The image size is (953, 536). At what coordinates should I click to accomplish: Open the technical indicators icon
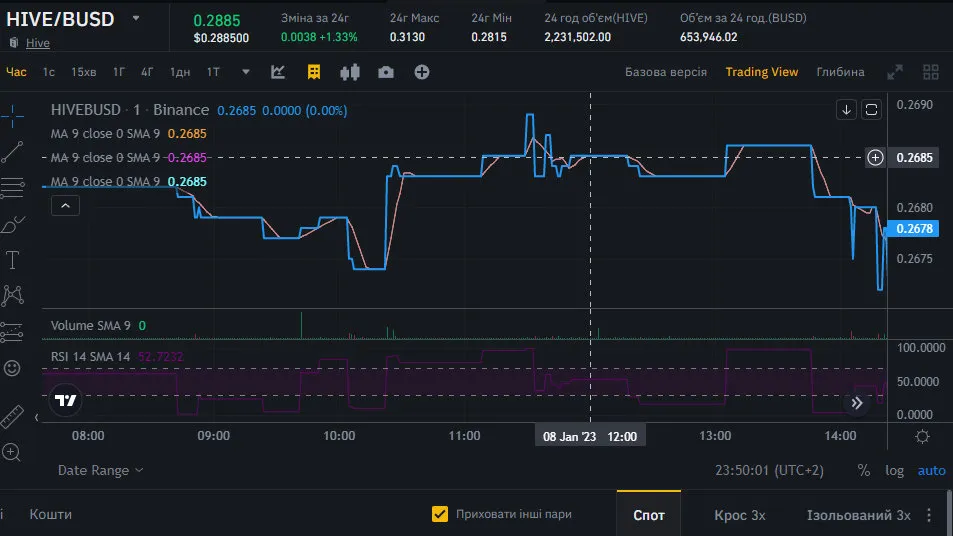tap(278, 72)
